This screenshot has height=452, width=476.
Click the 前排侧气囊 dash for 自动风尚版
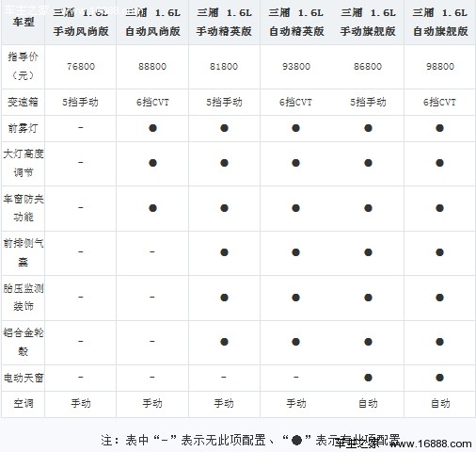pos(152,251)
